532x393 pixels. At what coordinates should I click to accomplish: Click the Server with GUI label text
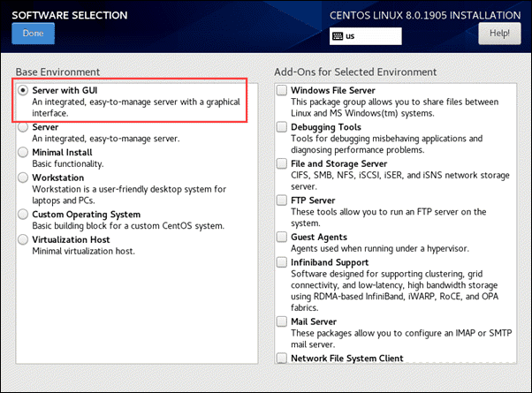[x=65, y=91]
